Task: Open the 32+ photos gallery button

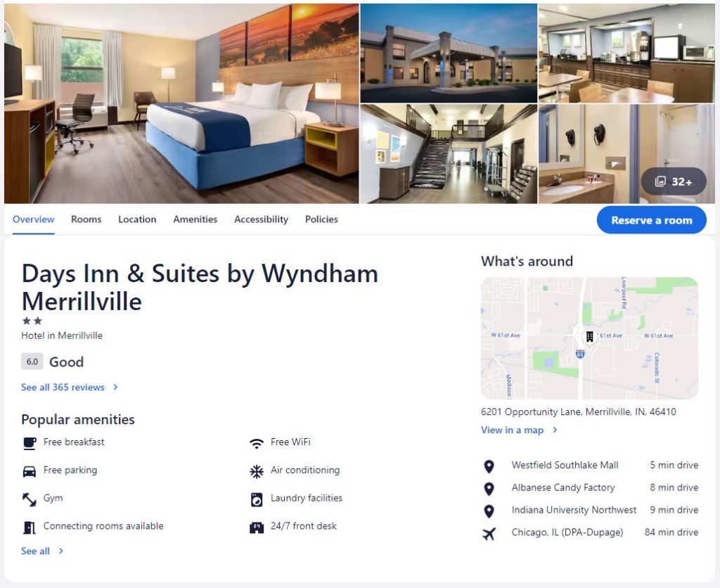Action: (x=674, y=181)
